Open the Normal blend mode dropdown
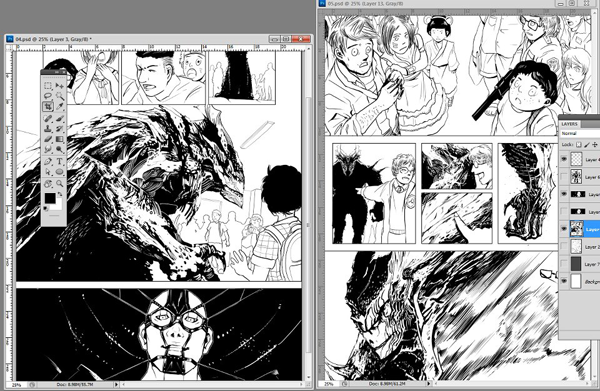The image size is (600, 391). (x=580, y=134)
